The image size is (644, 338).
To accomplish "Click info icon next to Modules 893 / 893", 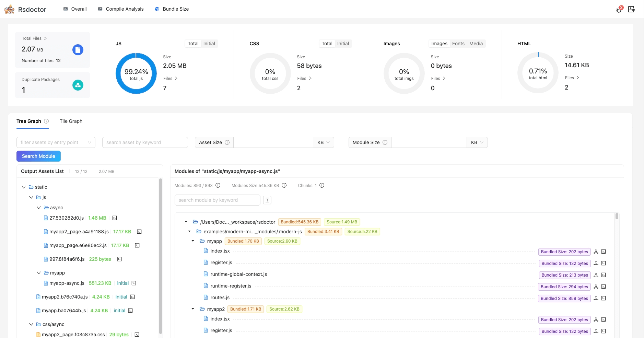I will click(x=218, y=185).
